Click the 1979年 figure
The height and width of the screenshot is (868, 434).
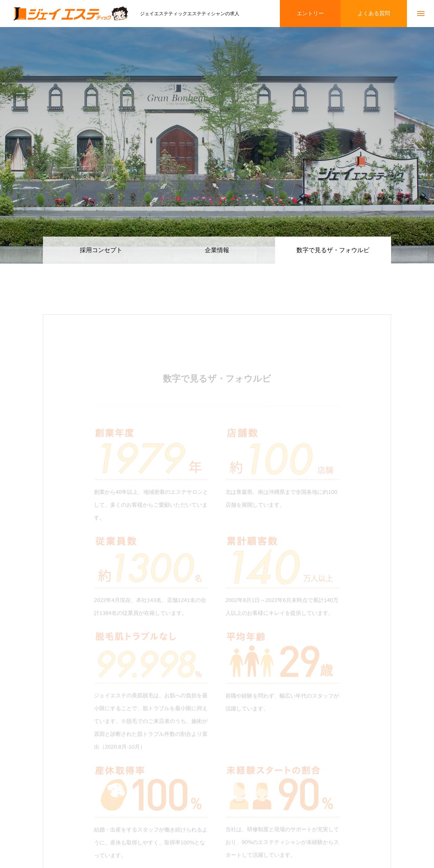point(151,459)
